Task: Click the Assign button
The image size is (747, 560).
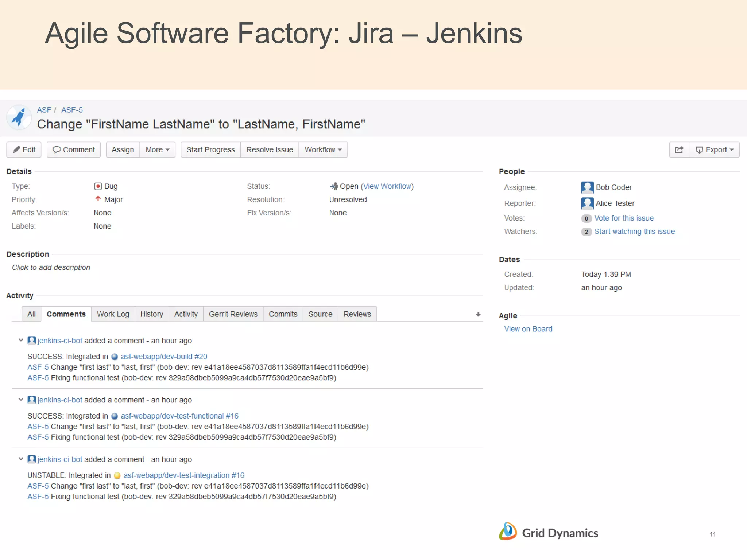Action: [123, 150]
